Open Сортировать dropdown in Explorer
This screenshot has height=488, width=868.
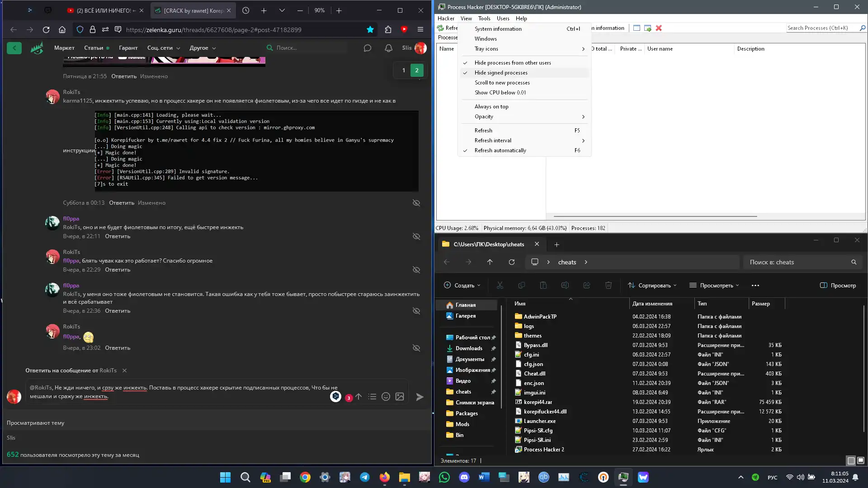(652, 286)
